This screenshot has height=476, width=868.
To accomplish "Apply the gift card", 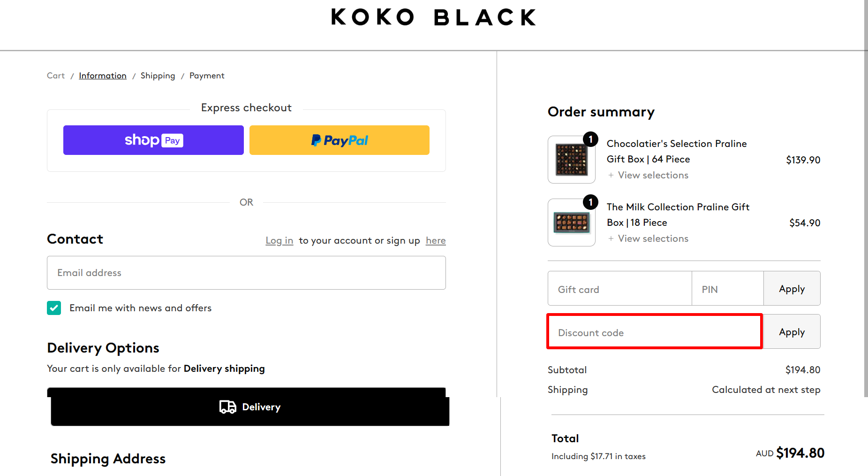I will click(792, 288).
